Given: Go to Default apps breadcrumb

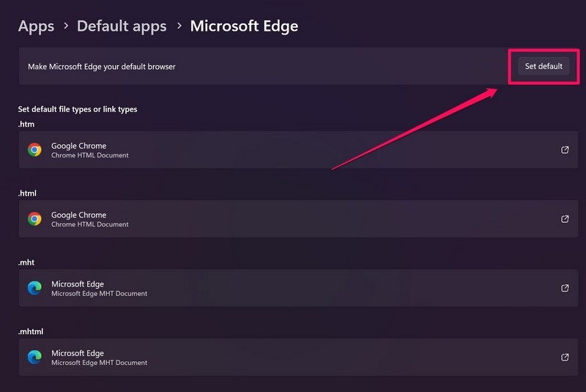Looking at the screenshot, I should point(122,26).
